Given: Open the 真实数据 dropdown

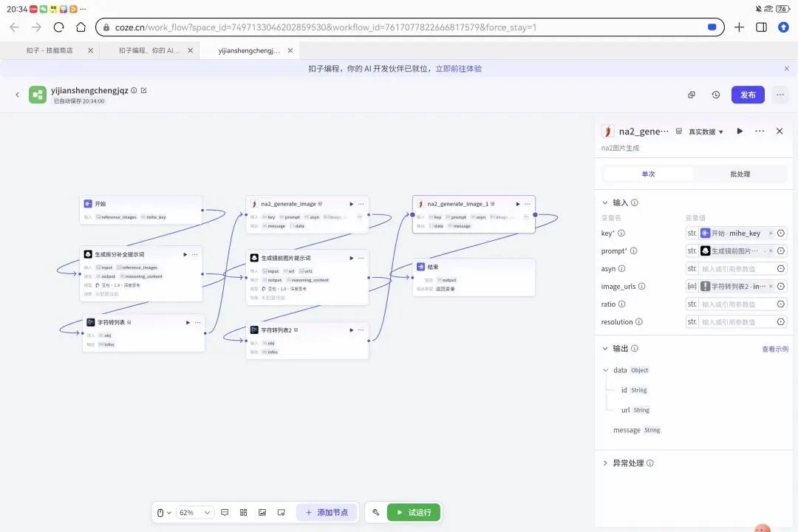Looking at the screenshot, I should (706, 132).
